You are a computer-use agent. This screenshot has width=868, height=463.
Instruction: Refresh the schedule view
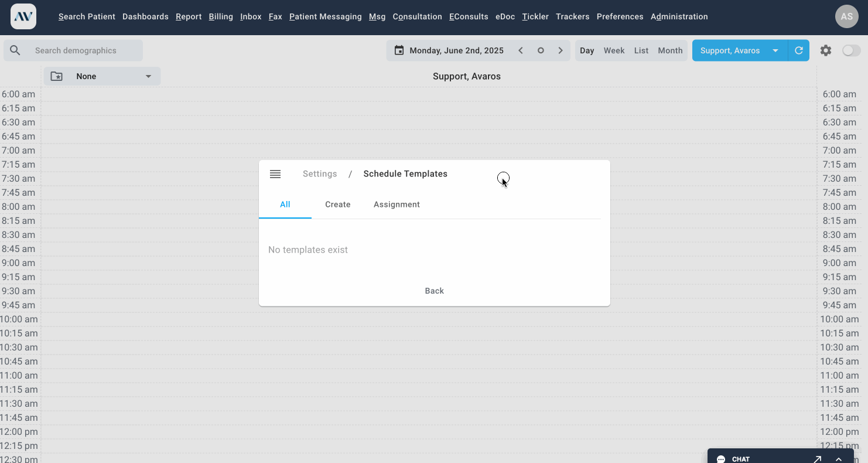[798, 50]
